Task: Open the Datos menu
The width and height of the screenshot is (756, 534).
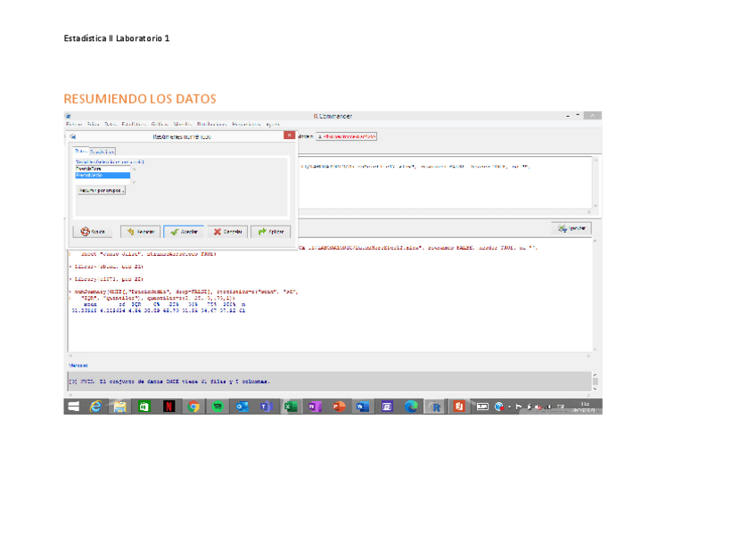Action: coord(111,124)
